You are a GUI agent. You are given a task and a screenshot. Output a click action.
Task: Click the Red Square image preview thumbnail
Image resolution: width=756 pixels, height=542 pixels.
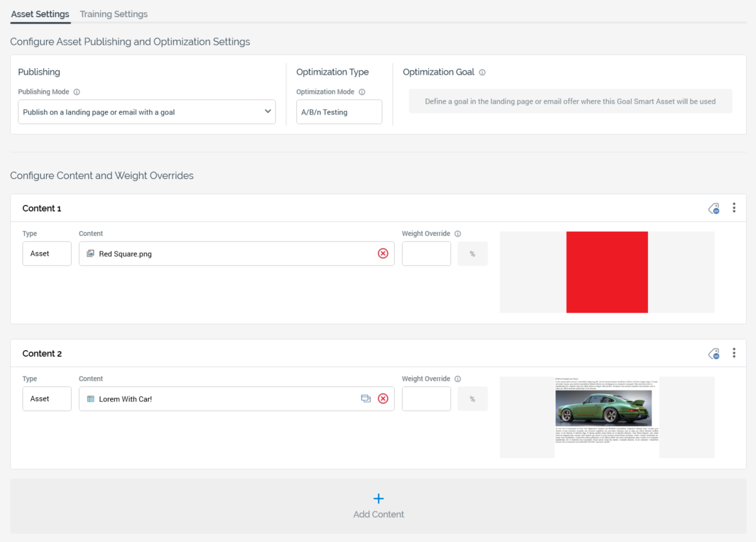607,272
